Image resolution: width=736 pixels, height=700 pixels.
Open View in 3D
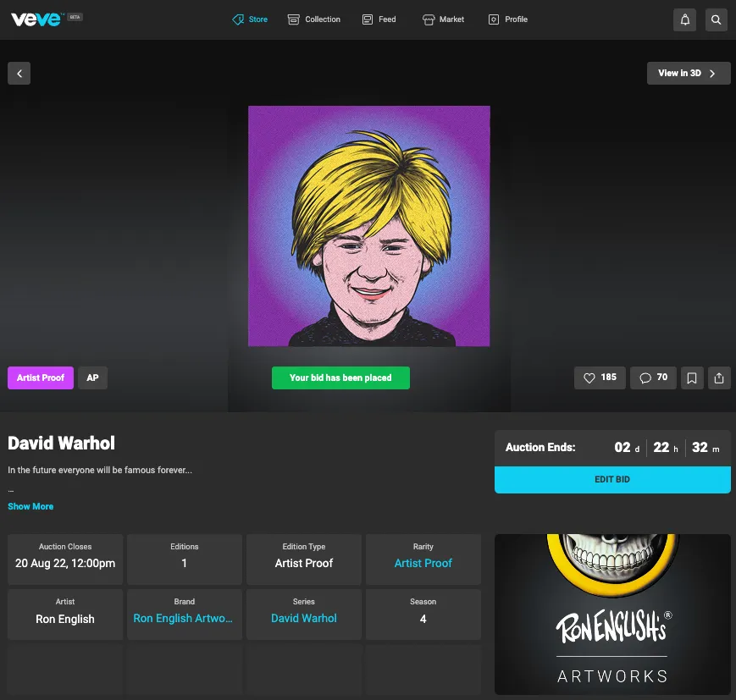tap(688, 73)
